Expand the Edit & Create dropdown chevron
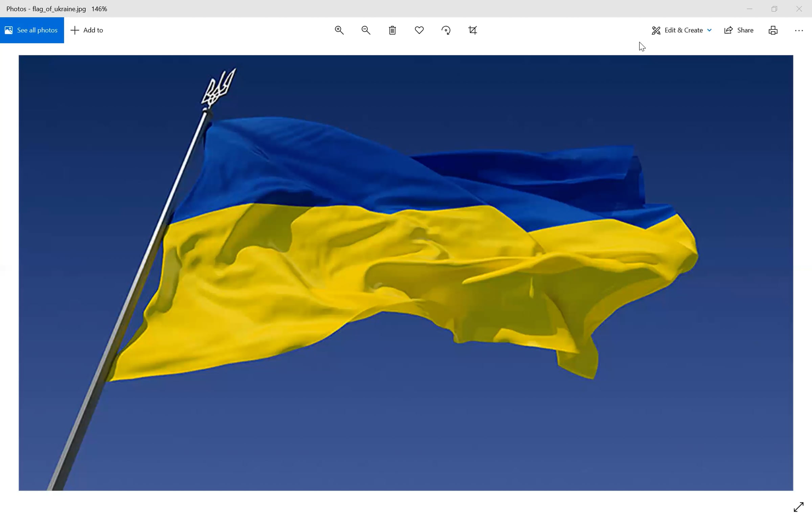 (709, 30)
